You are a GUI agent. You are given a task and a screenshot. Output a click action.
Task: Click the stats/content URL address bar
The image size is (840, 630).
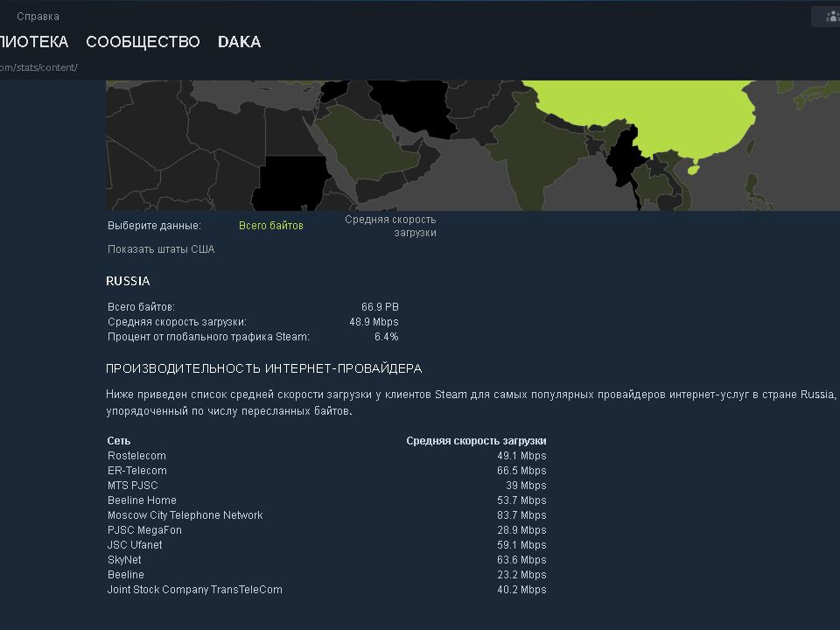(x=39, y=67)
